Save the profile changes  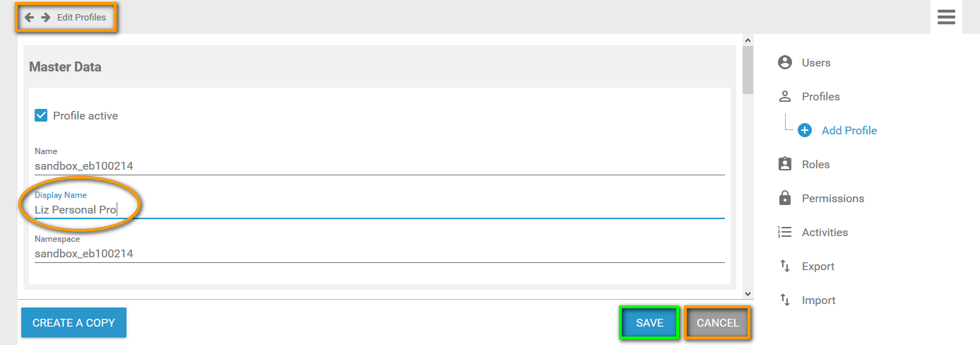click(x=649, y=323)
